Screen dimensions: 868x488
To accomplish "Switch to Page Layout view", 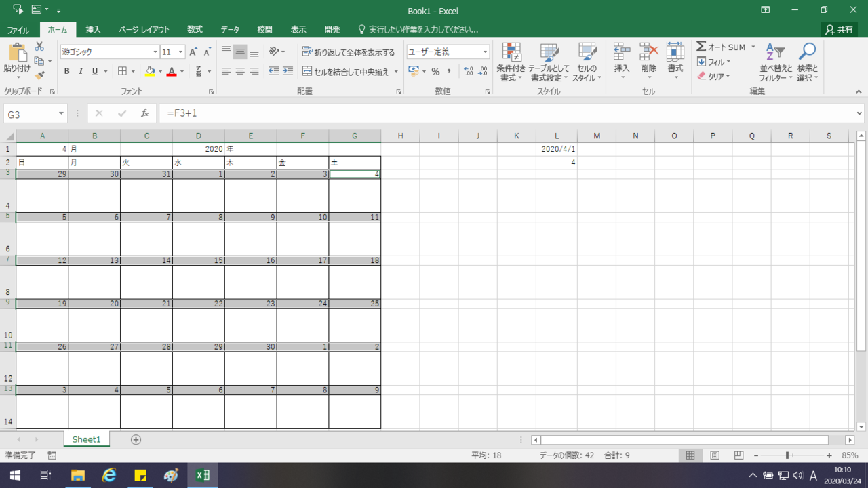I will (x=715, y=455).
